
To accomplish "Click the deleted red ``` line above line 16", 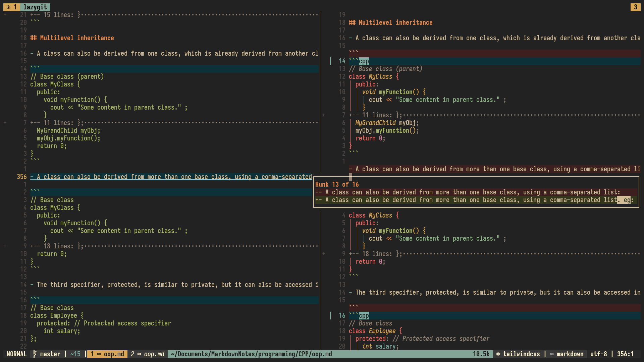I will coord(495,308).
